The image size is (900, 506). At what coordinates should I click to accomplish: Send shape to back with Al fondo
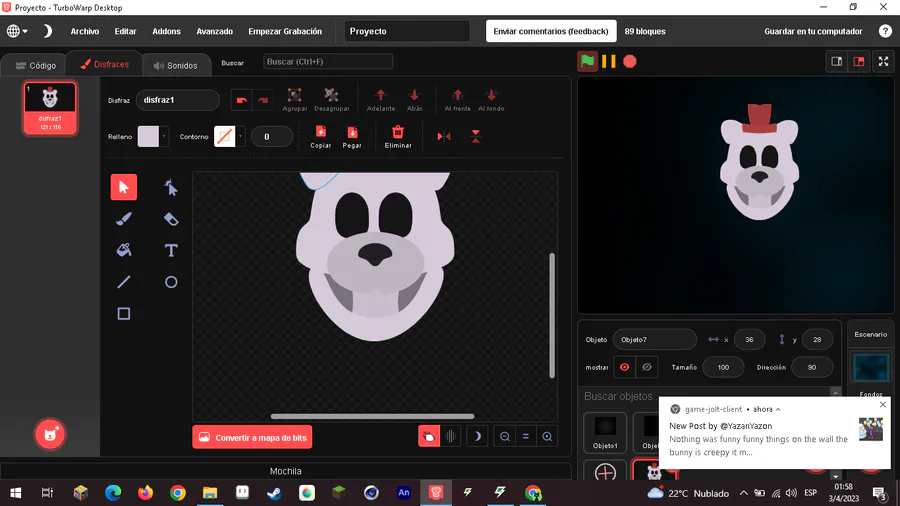(491, 100)
